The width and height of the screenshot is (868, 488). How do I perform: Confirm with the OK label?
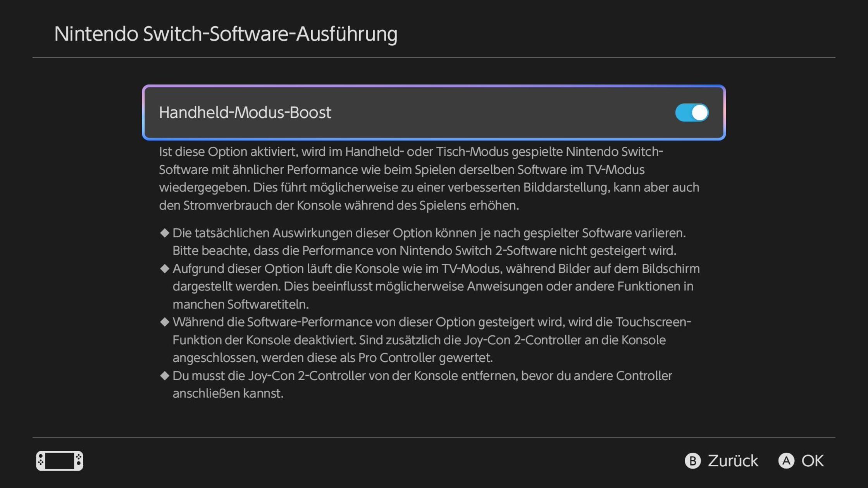(x=812, y=461)
